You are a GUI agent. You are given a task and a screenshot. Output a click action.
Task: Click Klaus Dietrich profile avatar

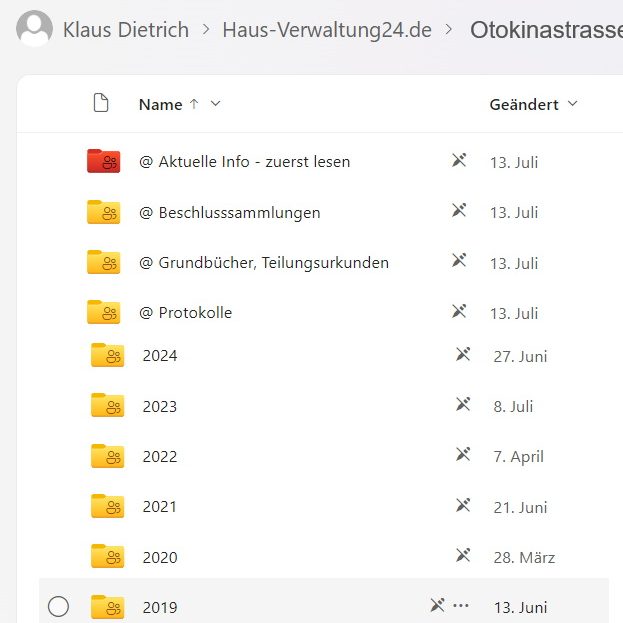point(35,29)
